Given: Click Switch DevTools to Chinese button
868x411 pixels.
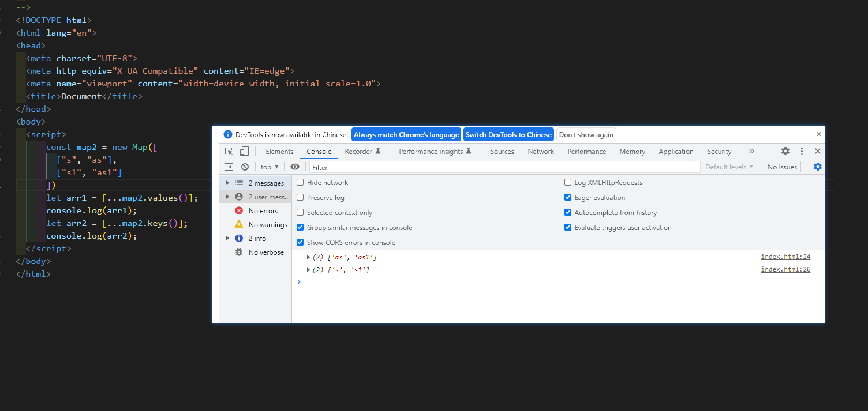Looking at the screenshot, I should (x=508, y=135).
